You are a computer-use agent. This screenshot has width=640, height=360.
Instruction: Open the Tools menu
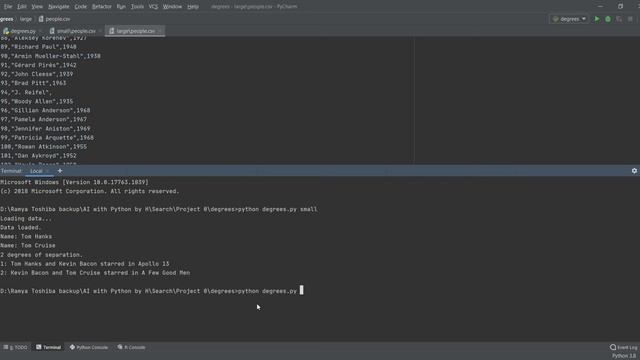[x=137, y=7]
